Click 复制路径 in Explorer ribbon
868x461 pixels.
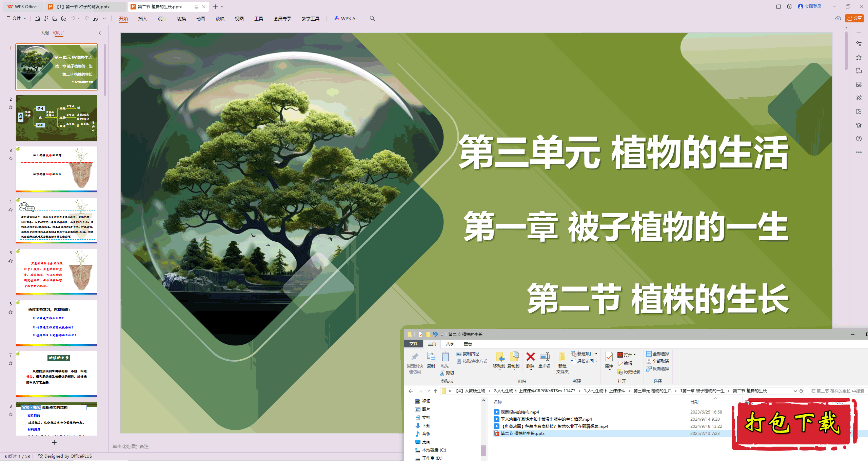tap(468, 354)
